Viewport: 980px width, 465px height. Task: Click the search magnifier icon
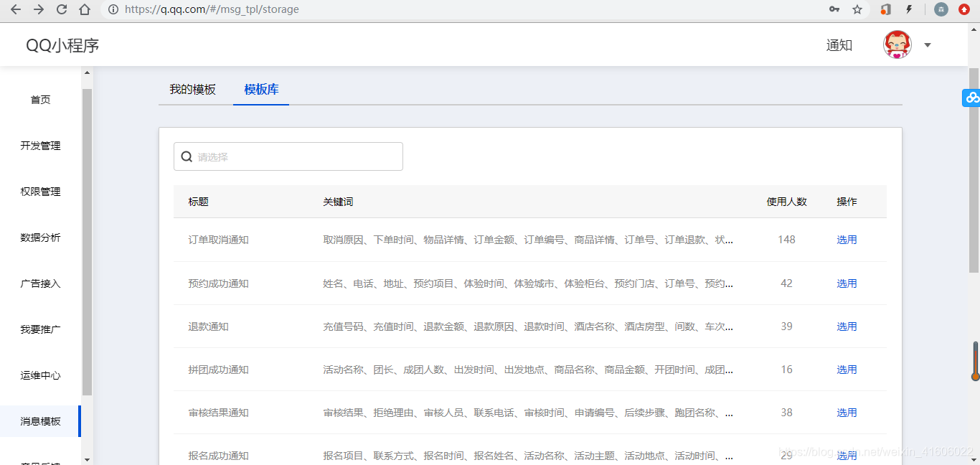[187, 156]
